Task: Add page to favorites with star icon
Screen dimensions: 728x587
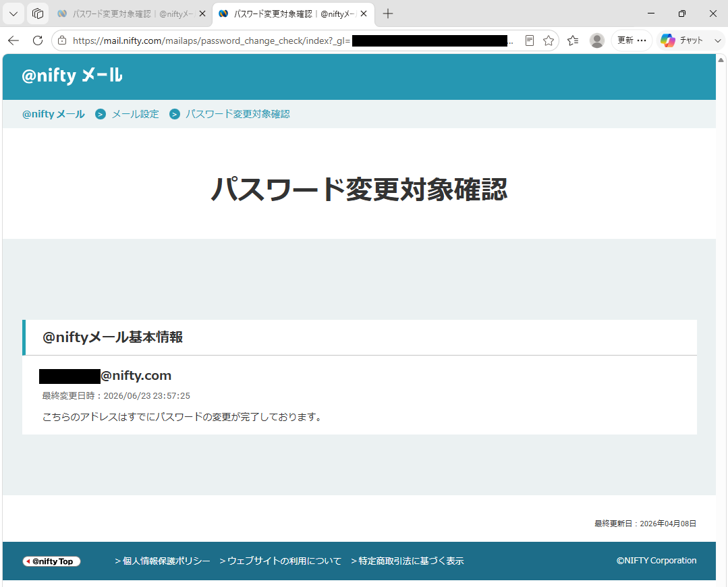Action: click(x=549, y=40)
